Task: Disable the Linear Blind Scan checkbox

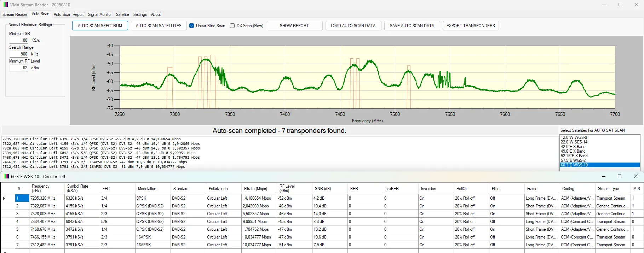Action: [192, 26]
